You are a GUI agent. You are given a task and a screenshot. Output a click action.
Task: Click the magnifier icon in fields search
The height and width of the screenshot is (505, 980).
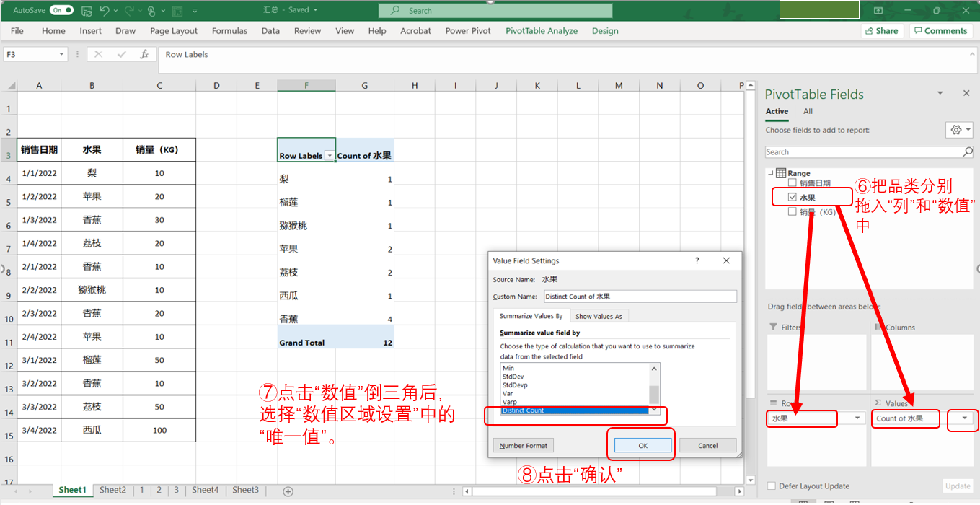(x=968, y=152)
